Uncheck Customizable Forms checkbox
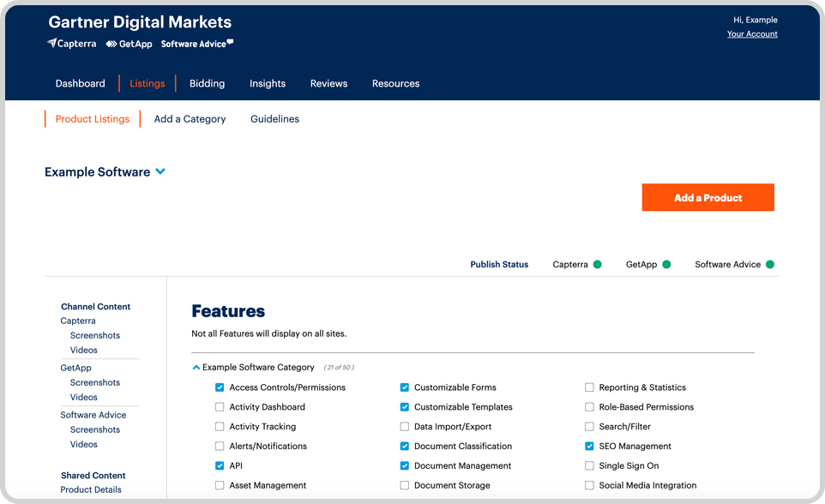 pos(404,387)
